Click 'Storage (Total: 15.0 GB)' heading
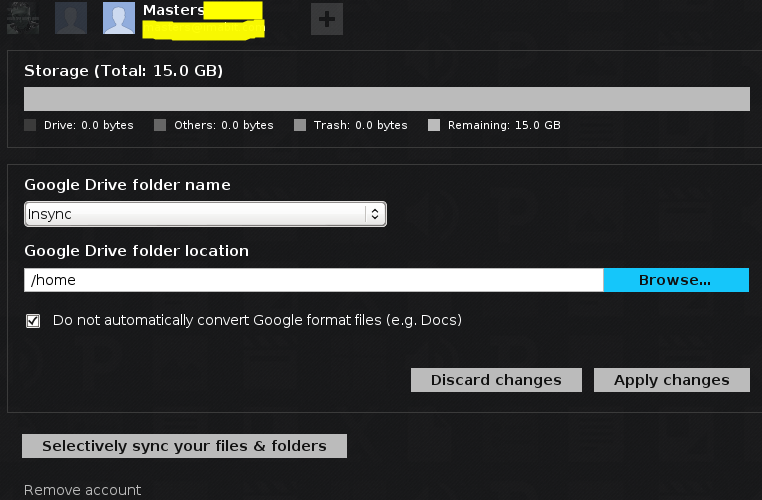 (123, 71)
